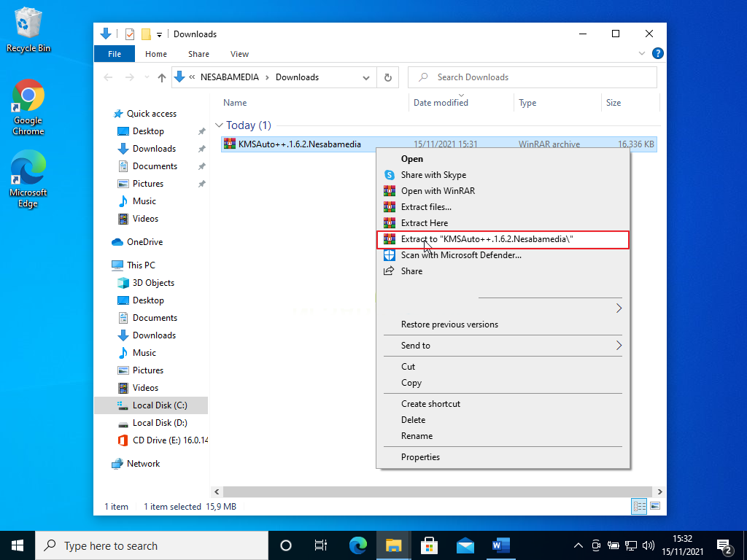Open Network in navigation pane

pos(143,463)
